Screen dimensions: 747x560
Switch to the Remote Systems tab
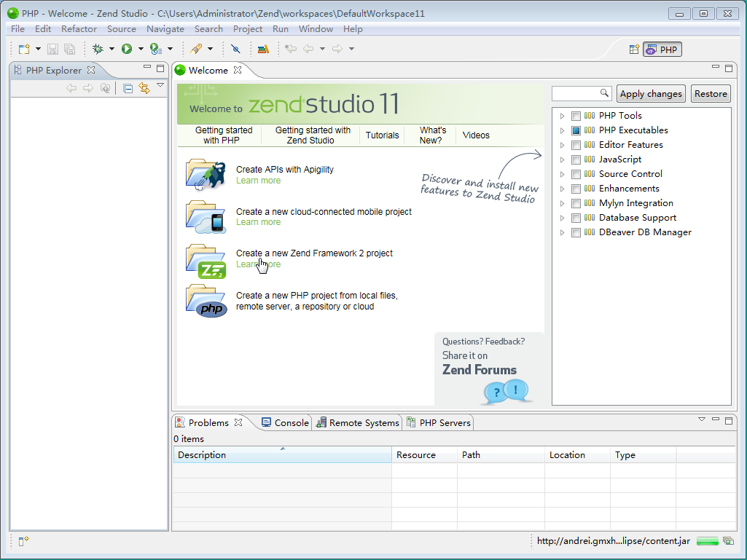358,423
